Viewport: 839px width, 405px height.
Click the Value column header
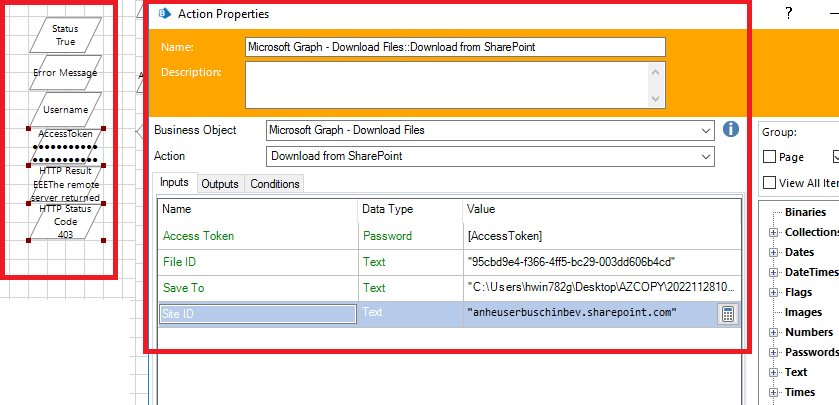point(602,209)
